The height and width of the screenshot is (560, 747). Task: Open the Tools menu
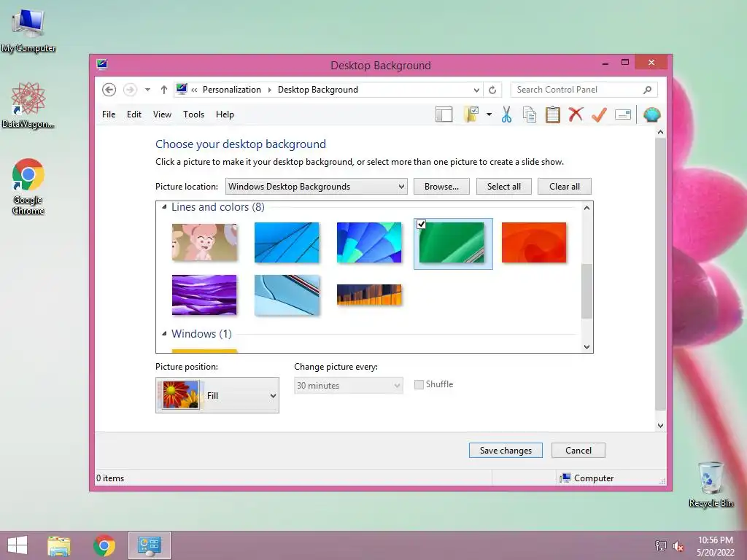tap(193, 114)
